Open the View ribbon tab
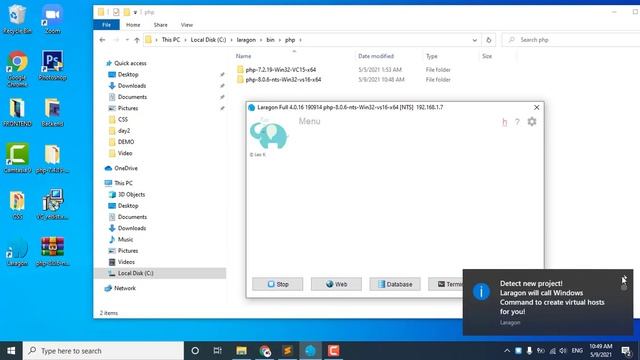This screenshot has height=360, width=640. (187, 25)
